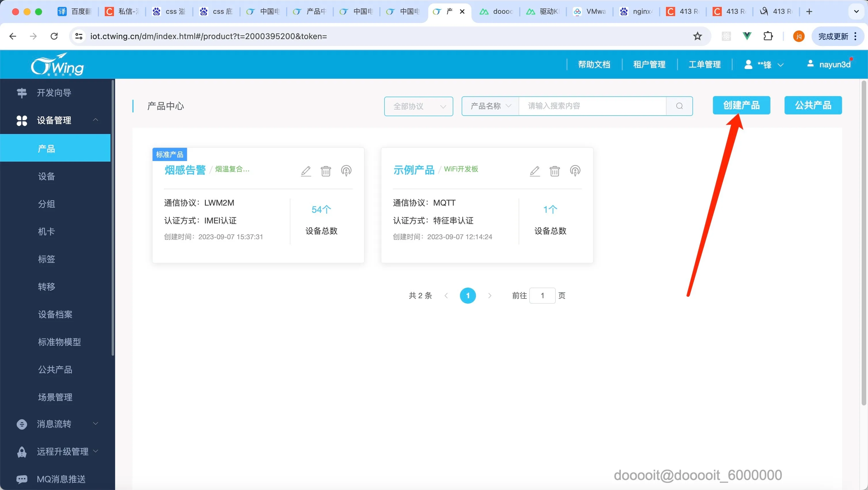Image resolution: width=868 pixels, height=490 pixels.
Task: Open the 全部协议 protocol dropdown
Action: coord(418,106)
